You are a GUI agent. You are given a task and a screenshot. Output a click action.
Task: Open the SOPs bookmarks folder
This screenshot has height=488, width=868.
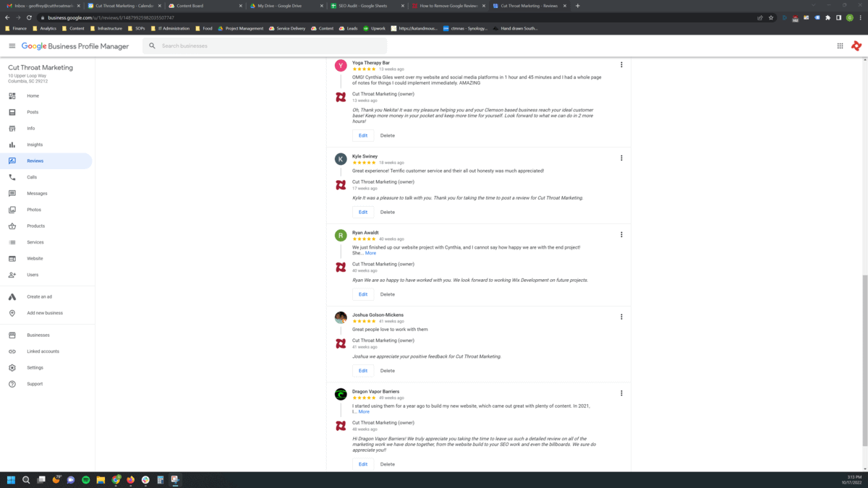[136, 28]
